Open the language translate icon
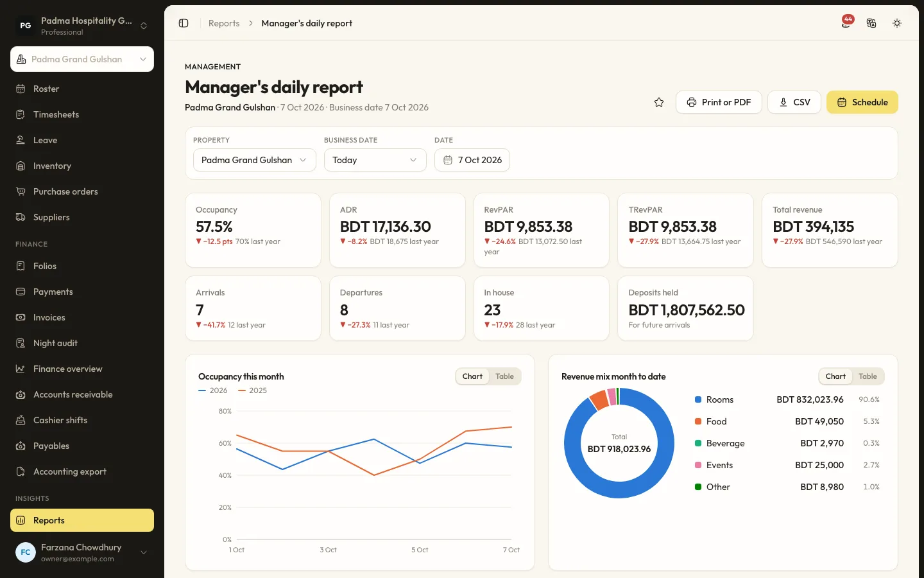Viewport: 924px width, 578px height. [x=871, y=23]
